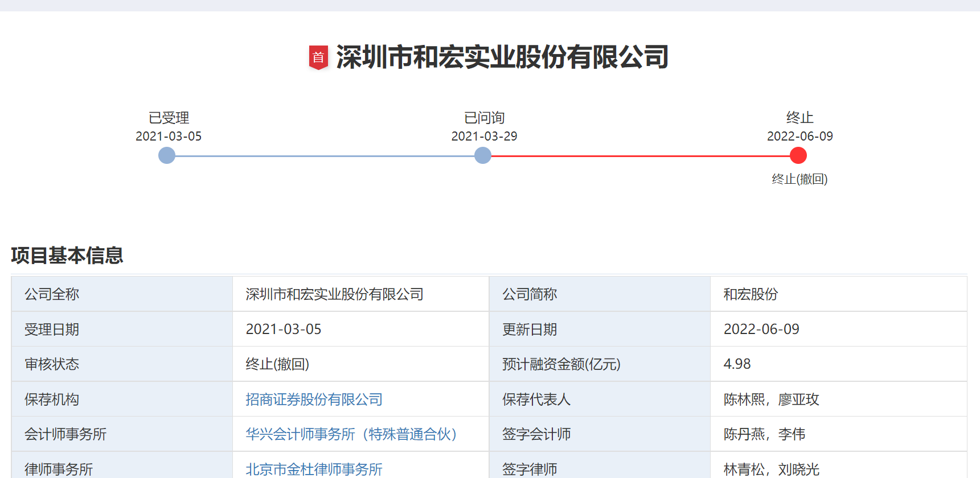This screenshot has width=980, height=478.
Task: Click the 4.98 financing amount value
Action: click(737, 364)
